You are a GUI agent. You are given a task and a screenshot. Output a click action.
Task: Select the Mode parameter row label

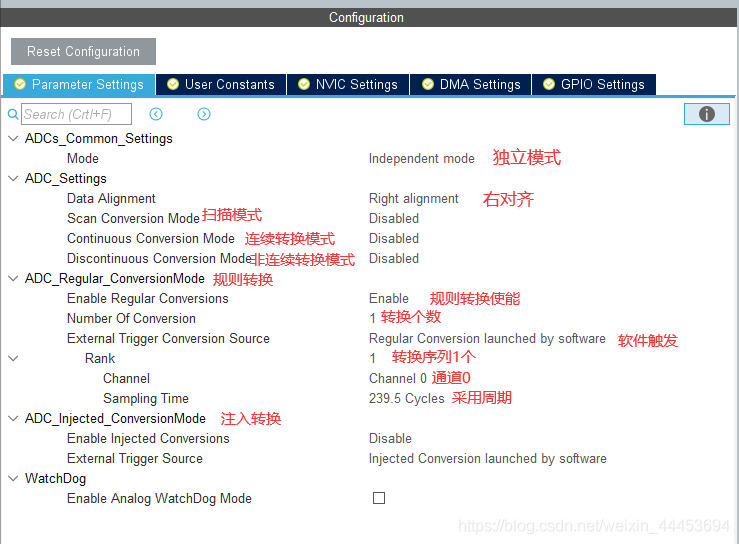83,159
